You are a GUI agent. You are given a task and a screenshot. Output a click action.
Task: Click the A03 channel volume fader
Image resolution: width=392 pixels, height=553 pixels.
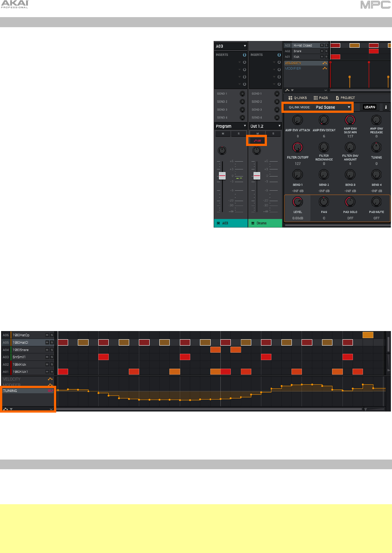[222, 176]
